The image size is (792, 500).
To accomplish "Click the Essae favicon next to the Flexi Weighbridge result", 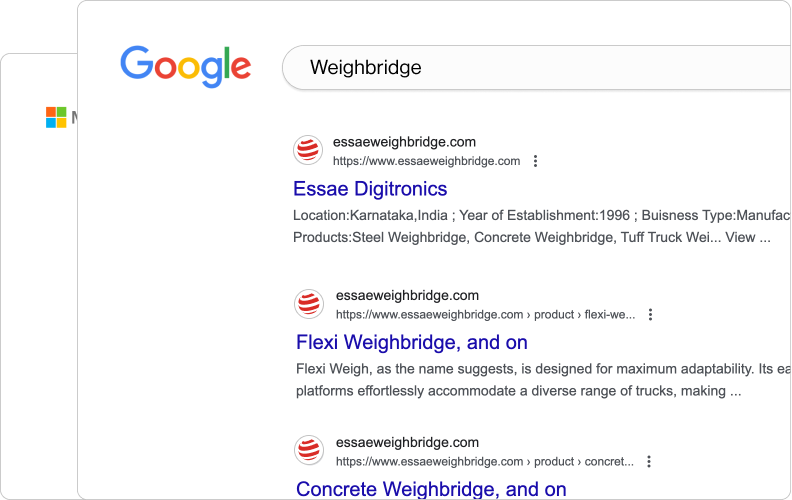I will [309, 304].
